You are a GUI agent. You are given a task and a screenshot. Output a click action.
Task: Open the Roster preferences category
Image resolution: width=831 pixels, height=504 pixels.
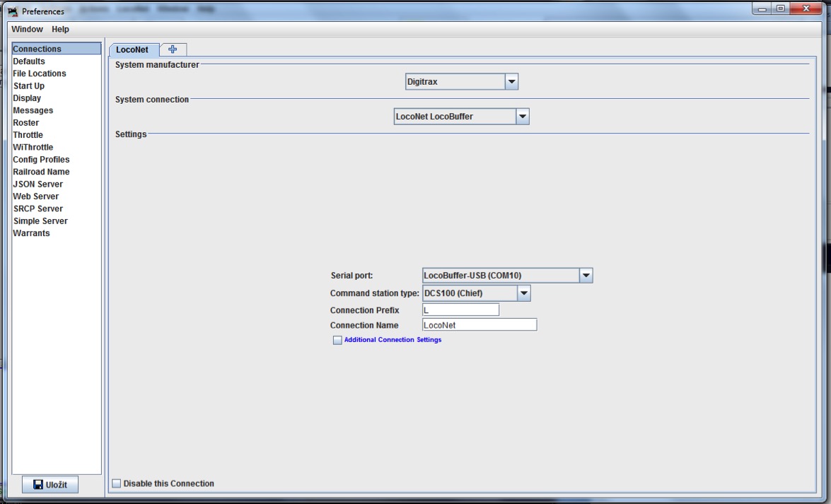[x=26, y=123]
